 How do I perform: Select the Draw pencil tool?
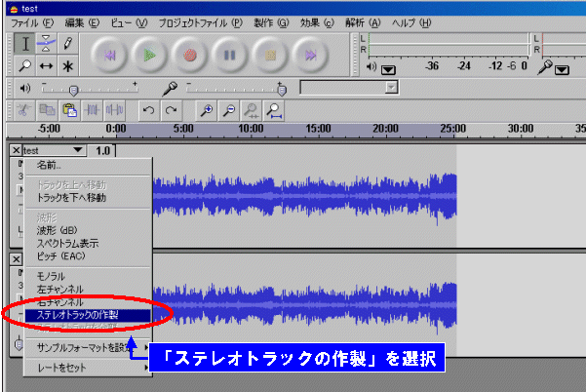point(67,44)
